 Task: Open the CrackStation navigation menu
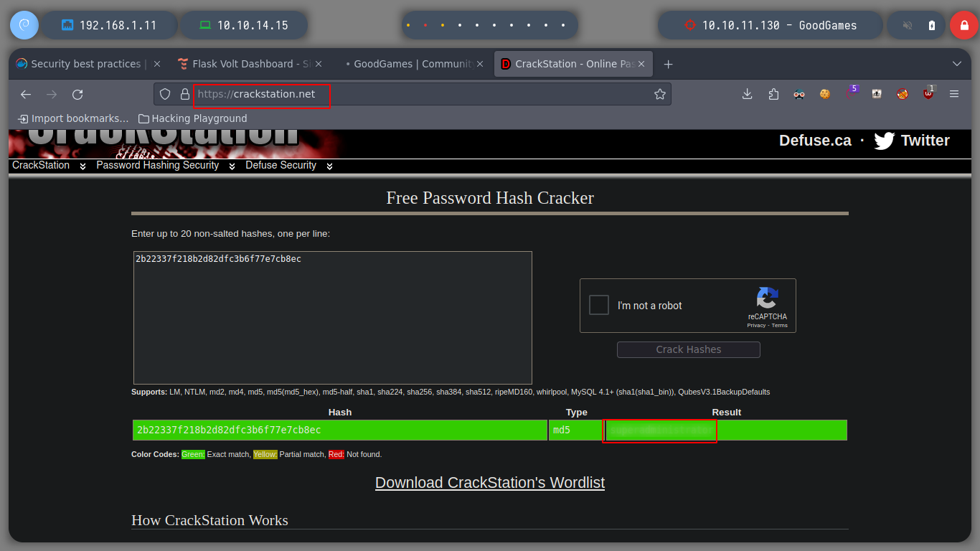pyautogui.click(x=41, y=165)
